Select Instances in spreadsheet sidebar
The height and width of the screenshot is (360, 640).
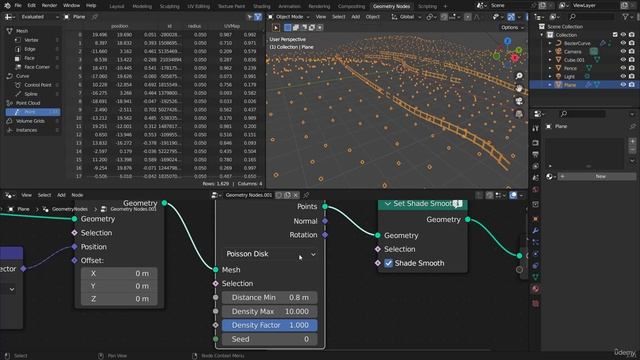click(27, 130)
